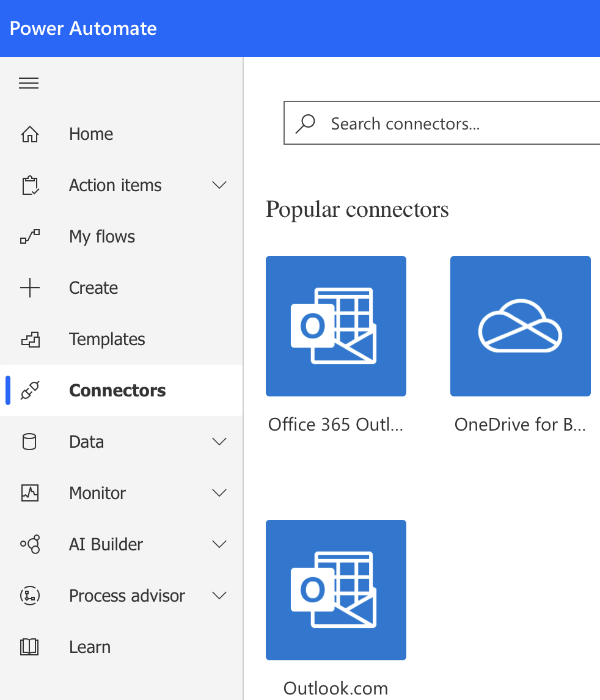Open the OneDrive for Business connector

520,326
